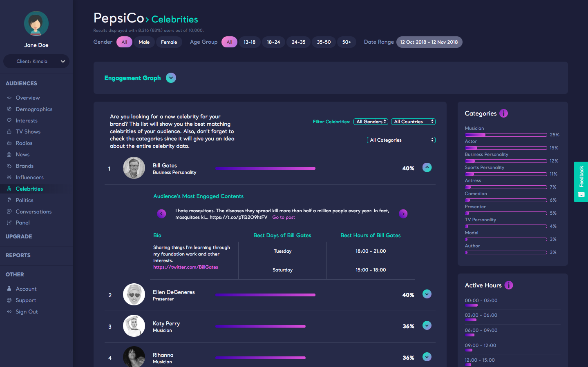Click the Business Personality category label

click(x=486, y=154)
